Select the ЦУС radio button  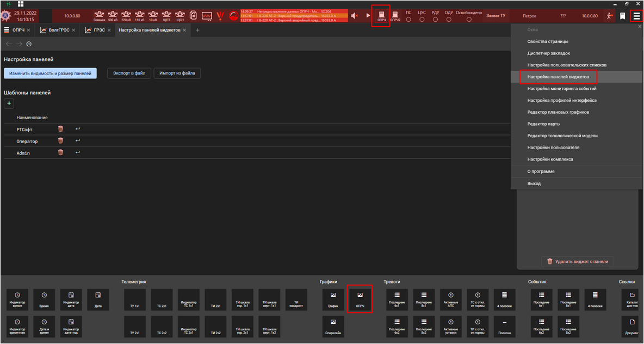point(422,20)
